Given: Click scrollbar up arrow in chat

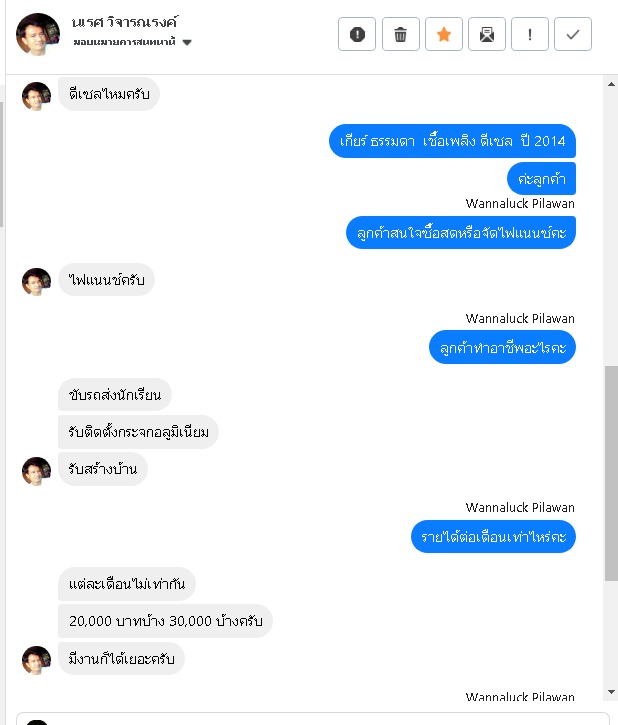Looking at the screenshot, I should pyautogui.click(x=611, y=84).
